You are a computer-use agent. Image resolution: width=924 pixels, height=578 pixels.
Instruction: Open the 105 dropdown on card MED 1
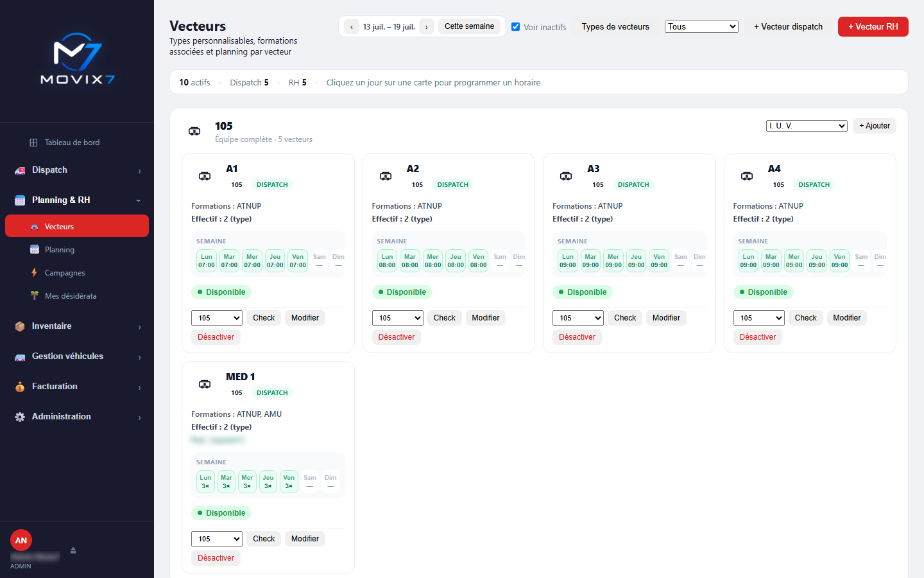tap(217, 539)
